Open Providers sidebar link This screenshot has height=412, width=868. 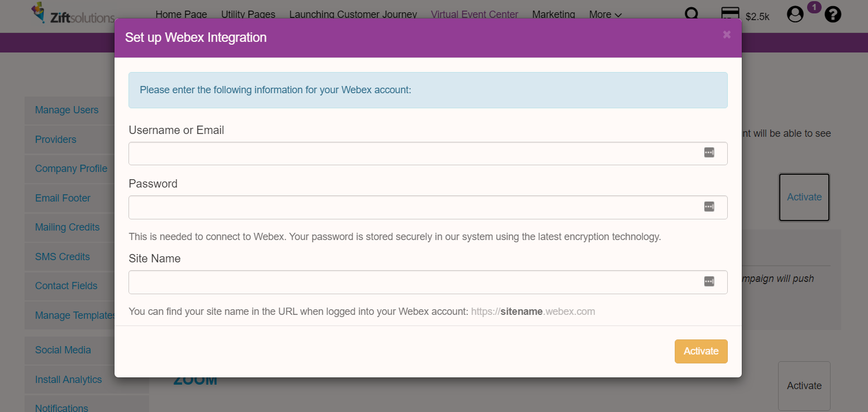pyautogui.click(x=55, y=140)
